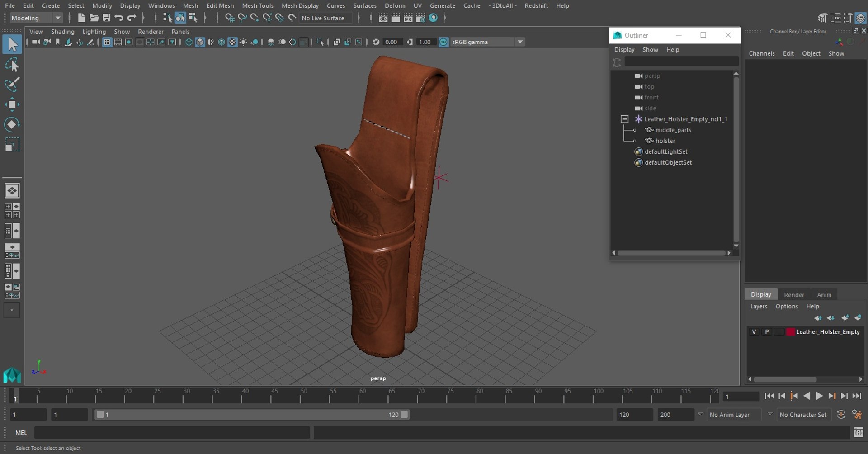Viewport: 868px width, 454px height.
Task: Open the Outliner Display menu
Action: click(x=624, y=50)
